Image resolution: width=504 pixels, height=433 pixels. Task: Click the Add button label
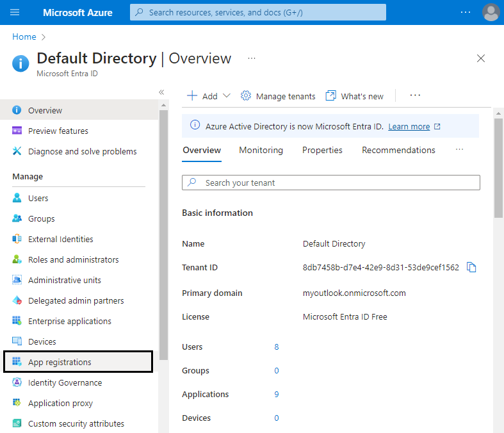point(209,96)
